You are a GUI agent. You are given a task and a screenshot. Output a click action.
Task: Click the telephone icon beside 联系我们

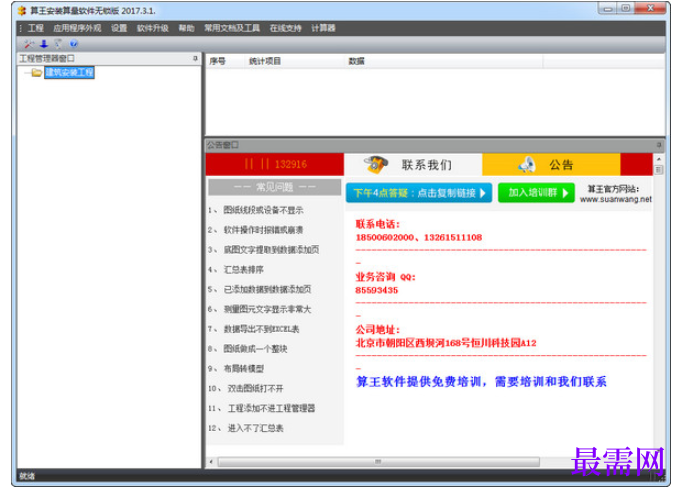[375, 165]
